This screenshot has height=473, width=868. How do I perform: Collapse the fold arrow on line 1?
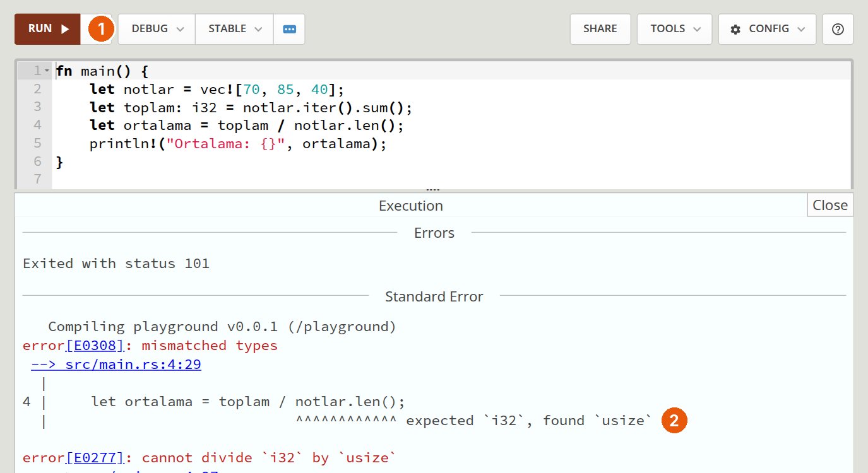[x=47, y=71]
